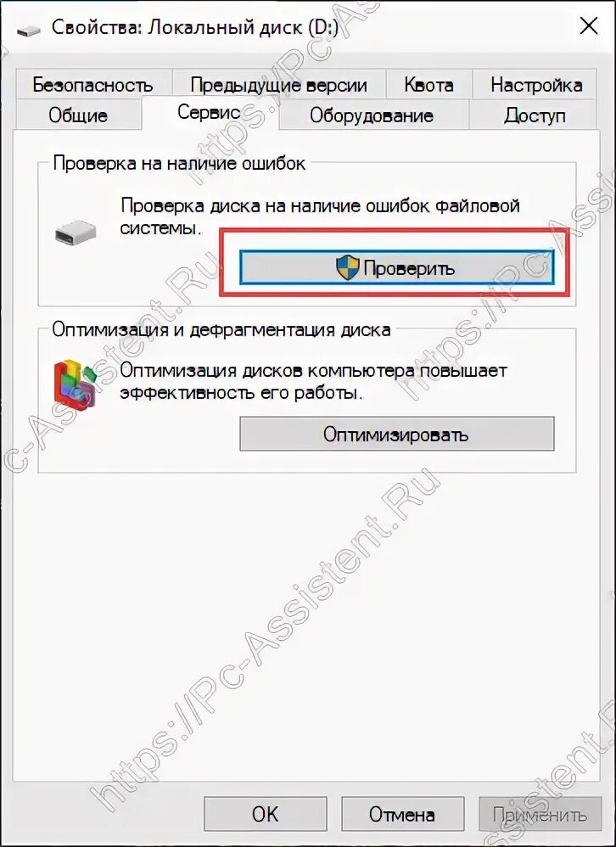
Task: Show the Доступ tab
Action: tap(535, 115)
